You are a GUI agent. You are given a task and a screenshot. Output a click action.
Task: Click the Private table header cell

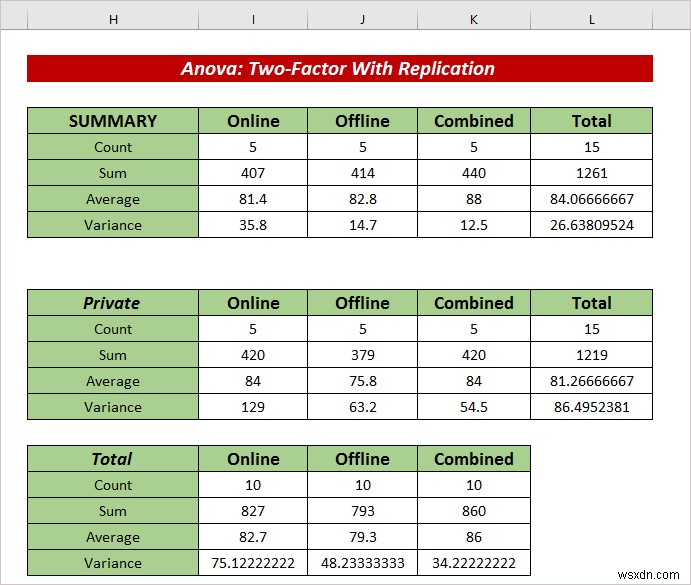(x=113, y=303)
